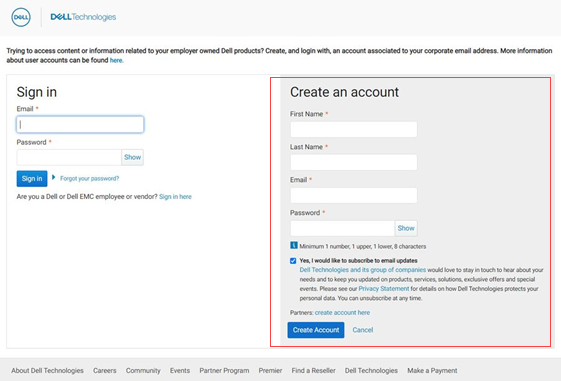The height and width of the screenshot is (381, 561).
Task: Uncheck the subscribe to email updates checkbox
Action: [x=293, y=260]
